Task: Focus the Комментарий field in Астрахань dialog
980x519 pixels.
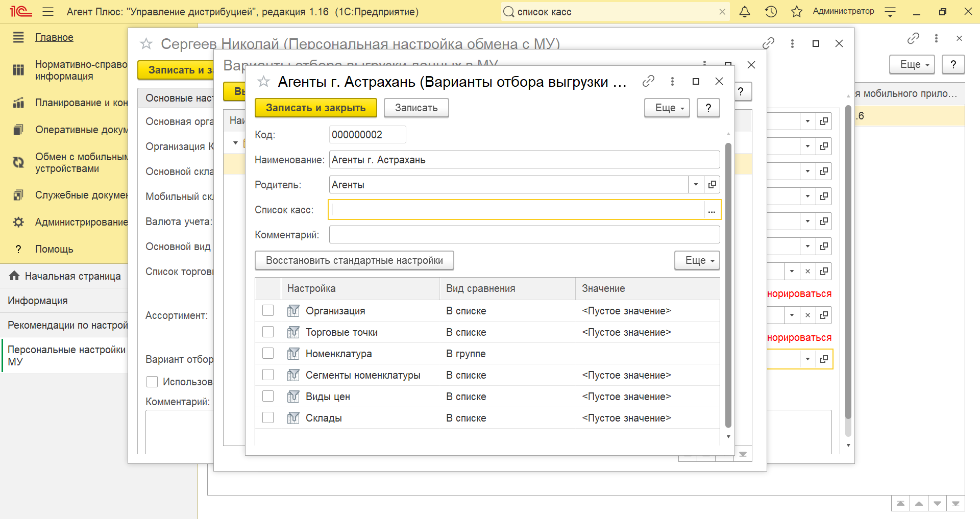Action: click(x=525, y=235)
